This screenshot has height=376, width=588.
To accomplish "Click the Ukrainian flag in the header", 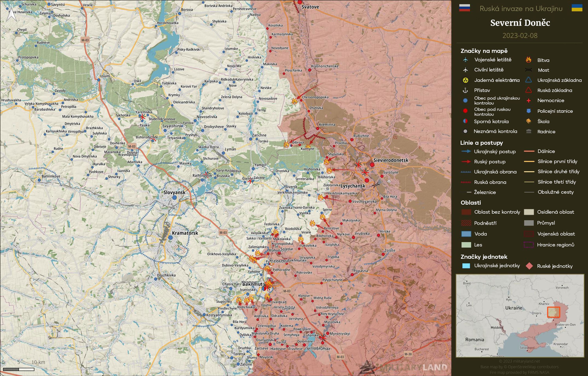I will [x=577, y=8].
